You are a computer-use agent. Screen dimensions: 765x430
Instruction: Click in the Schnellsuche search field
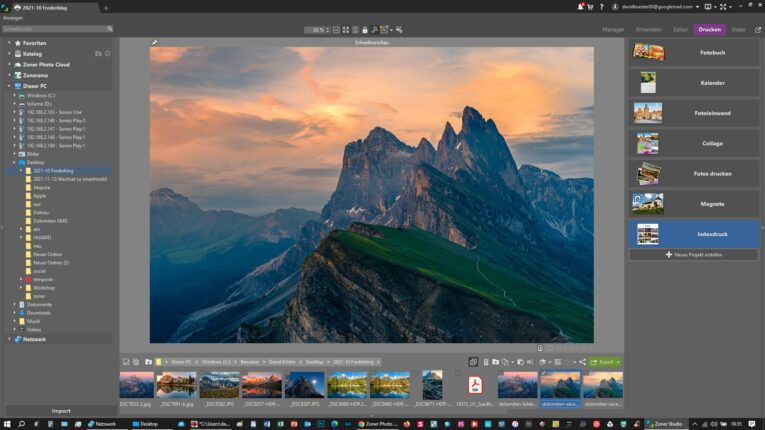coord(55,30)
